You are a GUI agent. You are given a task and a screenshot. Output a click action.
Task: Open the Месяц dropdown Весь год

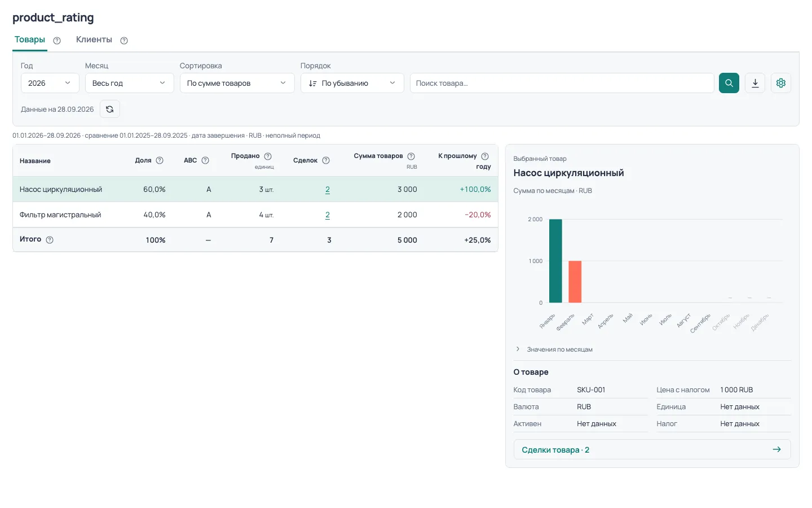(129, 83)
